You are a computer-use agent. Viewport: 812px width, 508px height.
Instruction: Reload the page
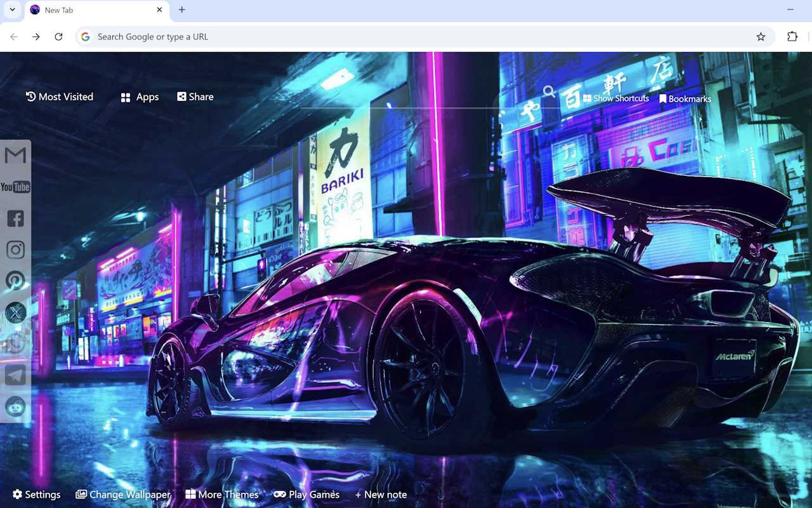pos(58,37)
